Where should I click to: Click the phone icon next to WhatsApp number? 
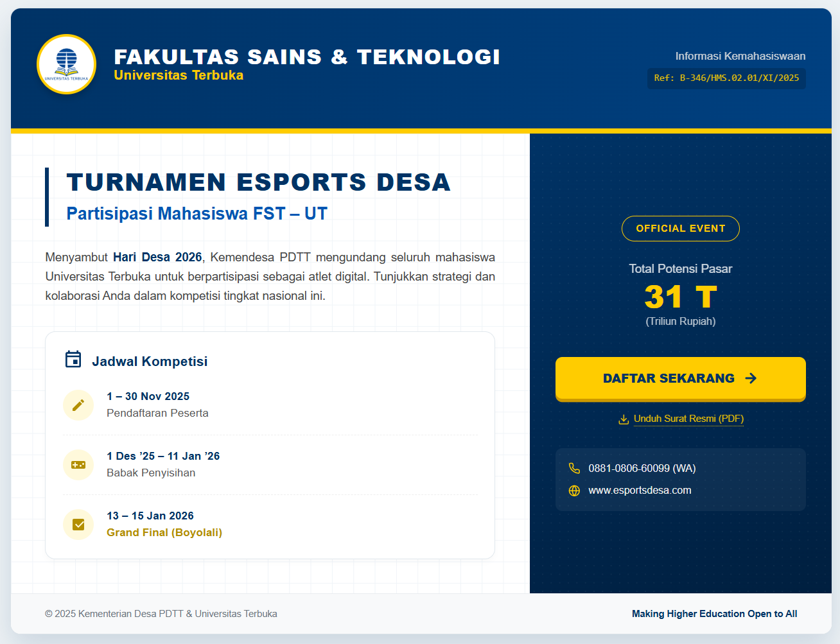coord(574,468)
